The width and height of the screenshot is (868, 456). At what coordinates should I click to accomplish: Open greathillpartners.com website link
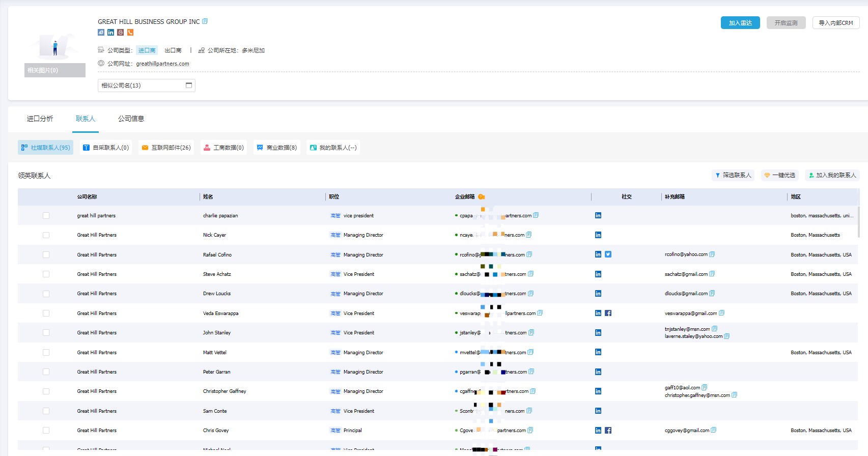point(162,64)
